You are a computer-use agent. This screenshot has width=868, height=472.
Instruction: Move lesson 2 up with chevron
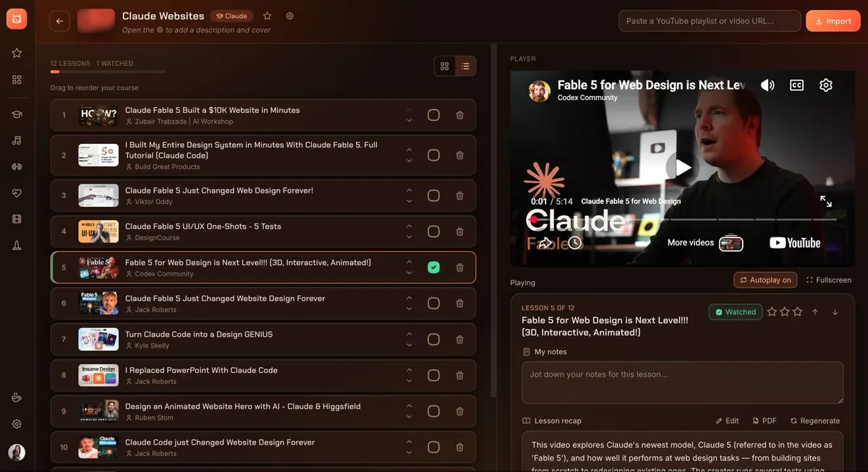coord(409,150)
